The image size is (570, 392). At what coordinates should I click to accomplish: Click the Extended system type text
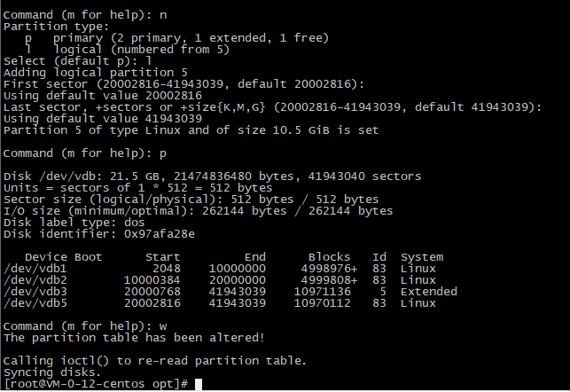pos(428,292)
